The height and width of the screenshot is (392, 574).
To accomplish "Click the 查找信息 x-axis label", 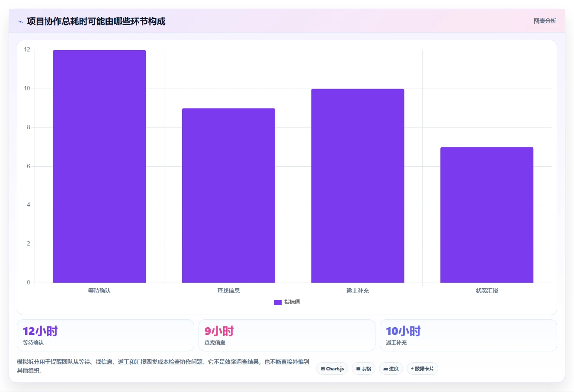I will click(x=228, y=290).
